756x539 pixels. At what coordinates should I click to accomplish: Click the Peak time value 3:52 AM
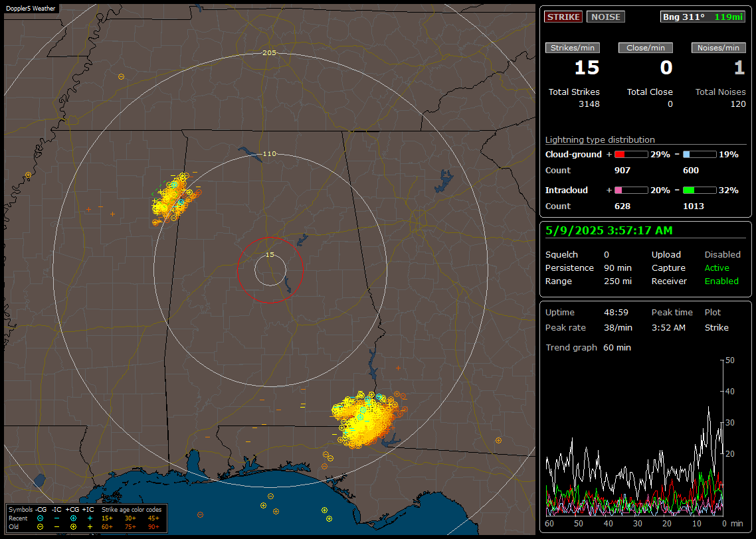tap(668, 327)
